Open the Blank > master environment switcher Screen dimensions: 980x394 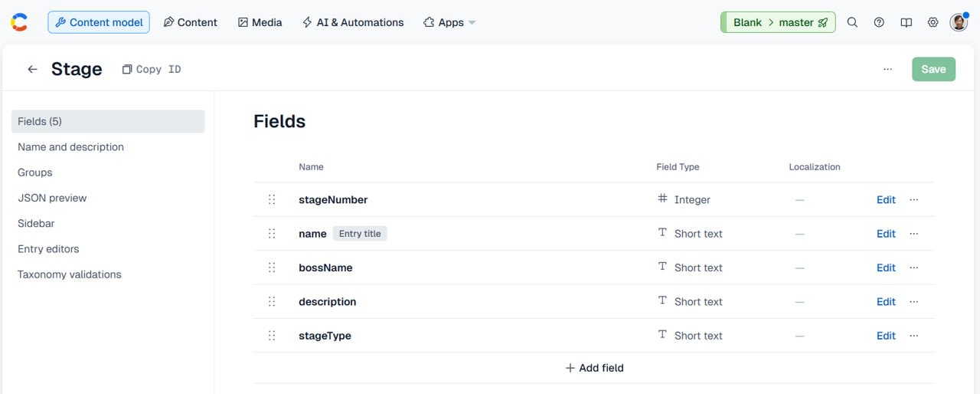tap(778, 22)
